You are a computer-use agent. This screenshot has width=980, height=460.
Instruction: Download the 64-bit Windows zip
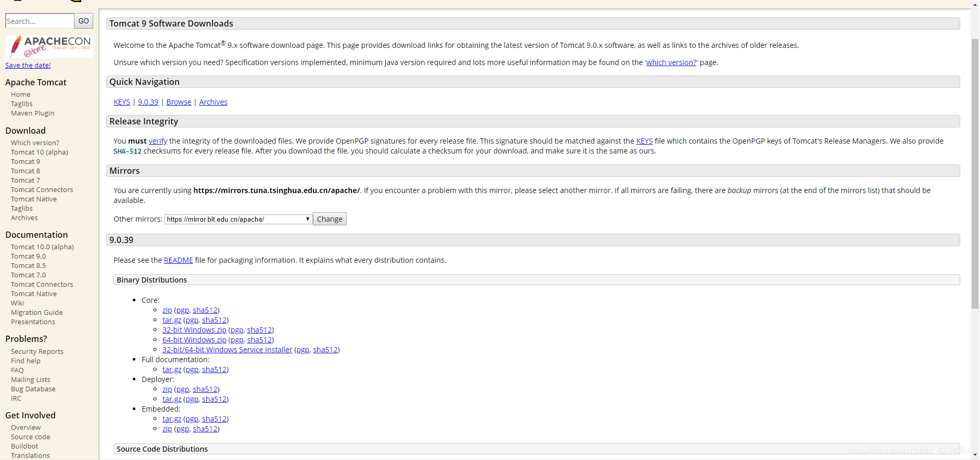(194, 340)
